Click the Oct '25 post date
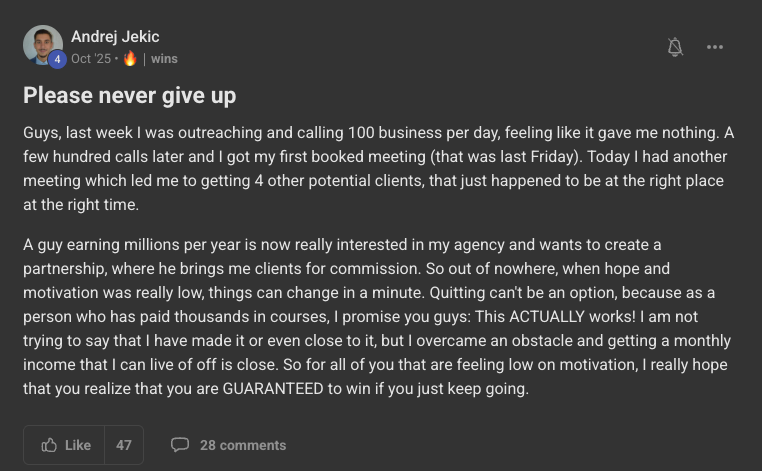This screenshot has height=471, width=762. tap(91, 59)
